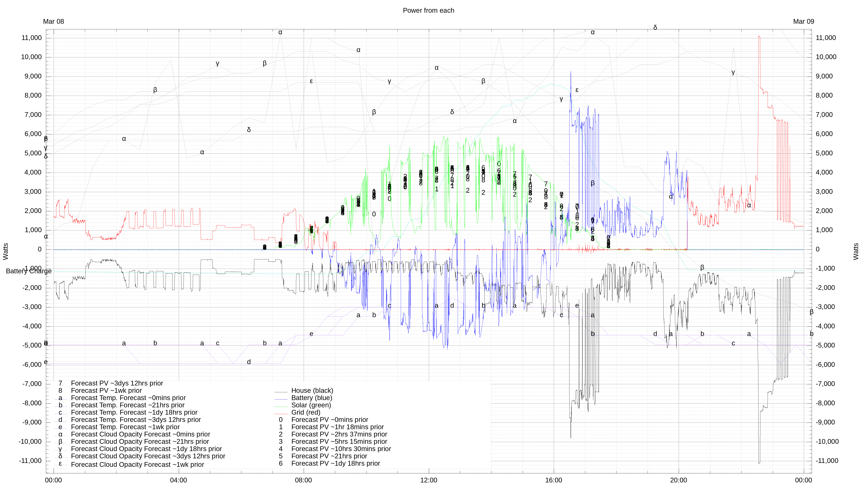
Task: Click the left-axis '-8,000' tick label
Action: point(32,403)
